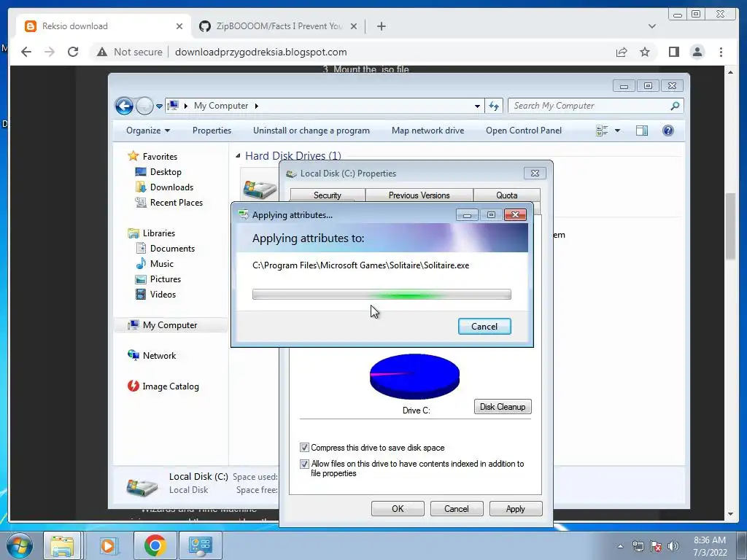747x560 pixels.
Task: Open the Pictures library
Action: (166, 279)
